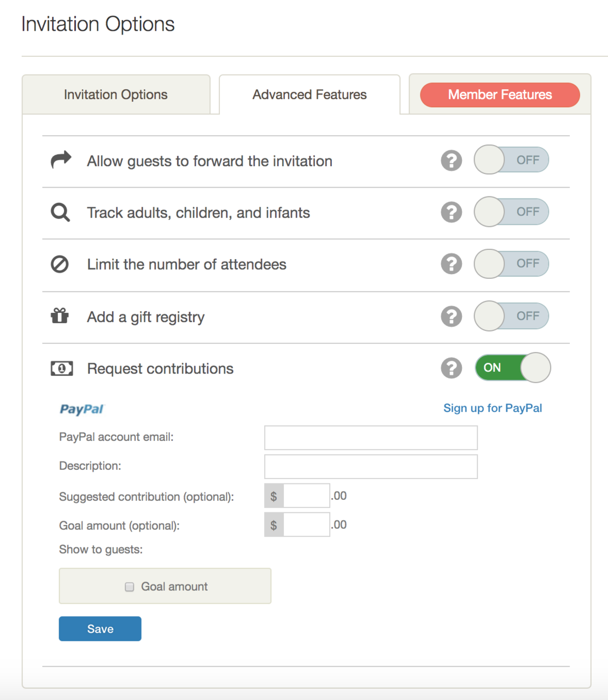608x700 pixels.
Task: Follow the Sign up for PayPal link
Action: pyautogui.click(x=492, y=408)
